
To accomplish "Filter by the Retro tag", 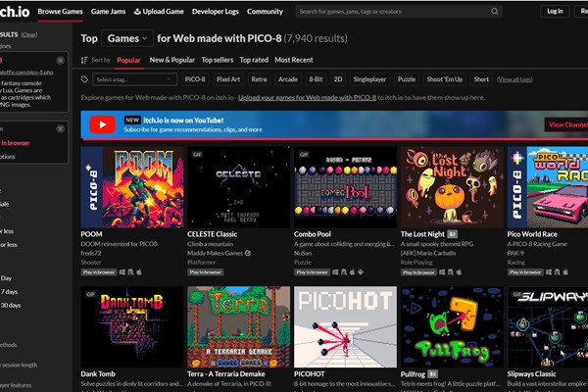I will click(x=259, y=79).
